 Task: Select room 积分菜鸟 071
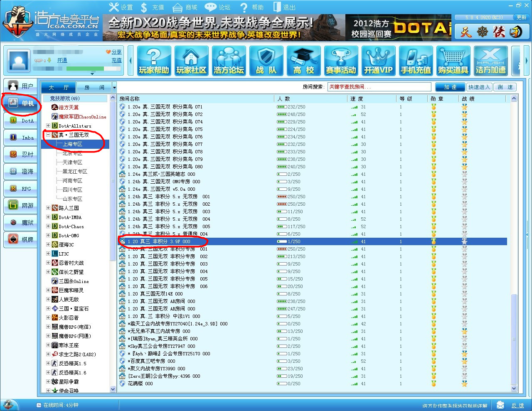(312, 107)
